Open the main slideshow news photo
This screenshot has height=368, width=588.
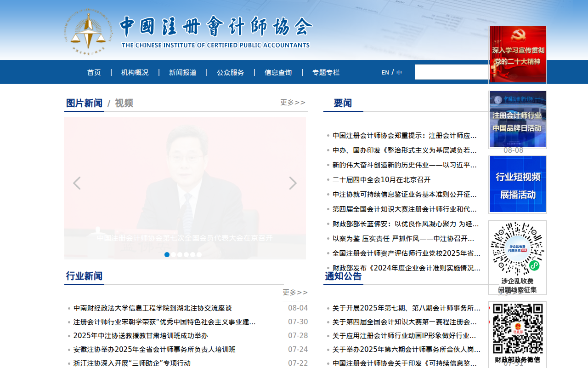(185, 188)
